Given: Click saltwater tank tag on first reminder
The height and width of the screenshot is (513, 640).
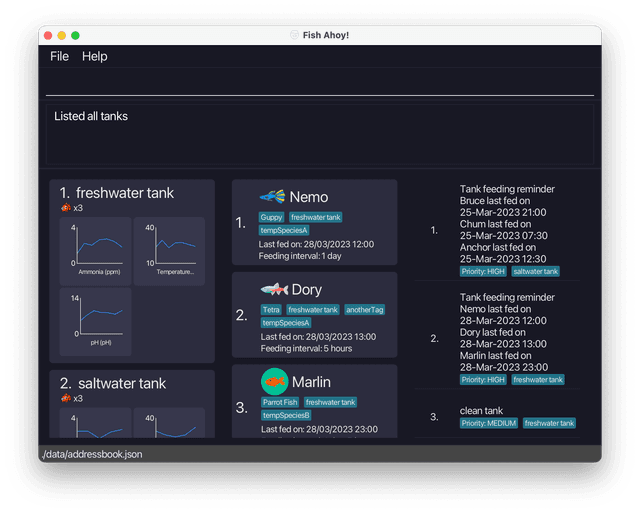Looking at the screenshot, I should tap(535, 271).
